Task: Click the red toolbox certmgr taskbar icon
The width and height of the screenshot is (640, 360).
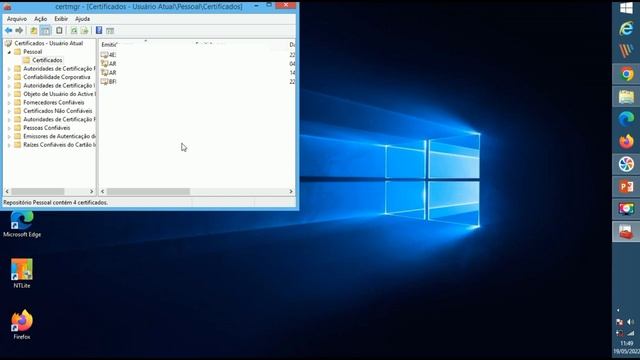Action: tap(626, 231)
